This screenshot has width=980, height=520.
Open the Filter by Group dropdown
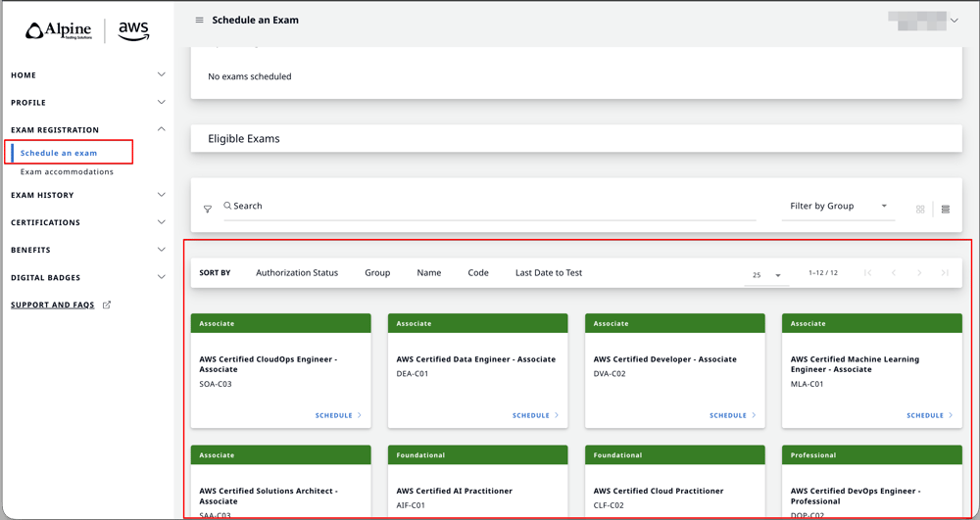pyautogui.click(x=838, y=206)
